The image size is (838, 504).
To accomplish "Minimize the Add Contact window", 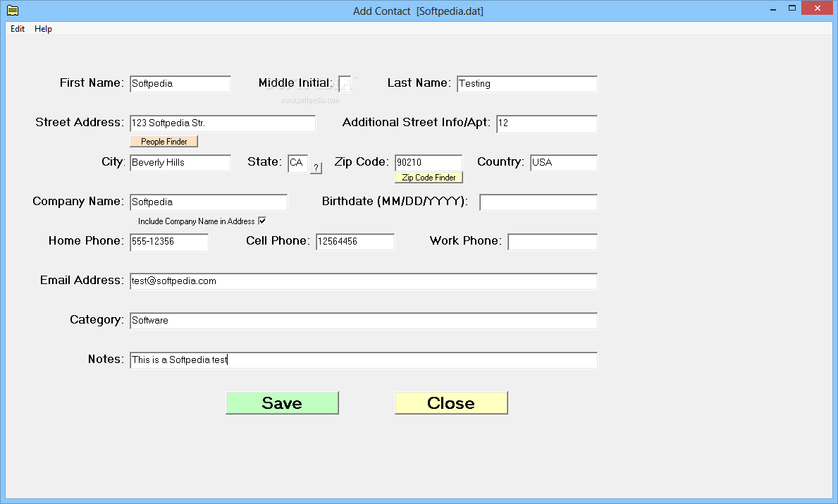I will [772, 8].
